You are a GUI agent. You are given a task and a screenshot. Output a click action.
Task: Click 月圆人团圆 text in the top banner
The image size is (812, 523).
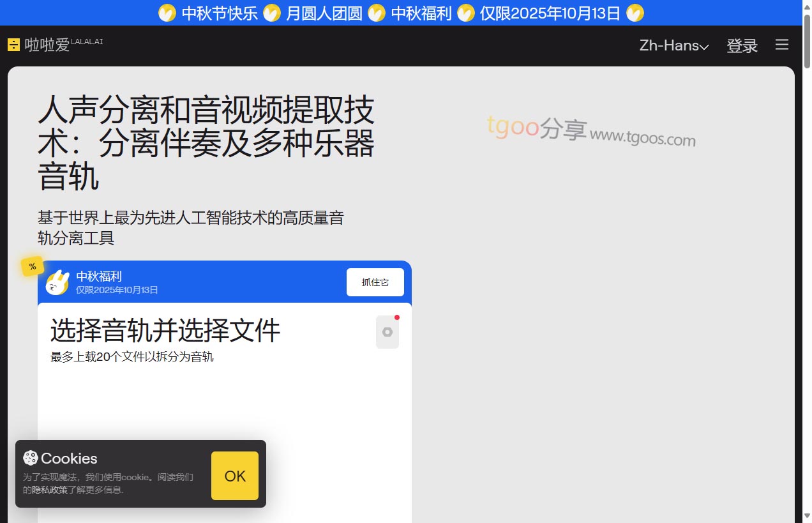tap(324, 13)
